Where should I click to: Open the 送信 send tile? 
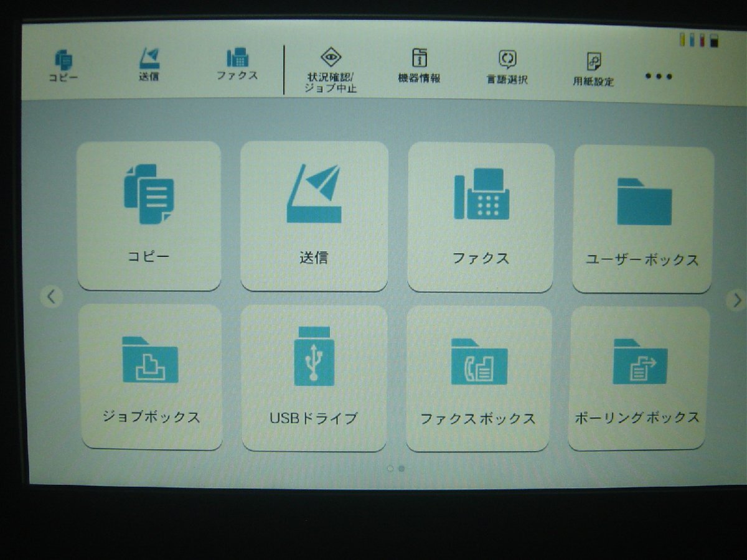pos(314,217)
